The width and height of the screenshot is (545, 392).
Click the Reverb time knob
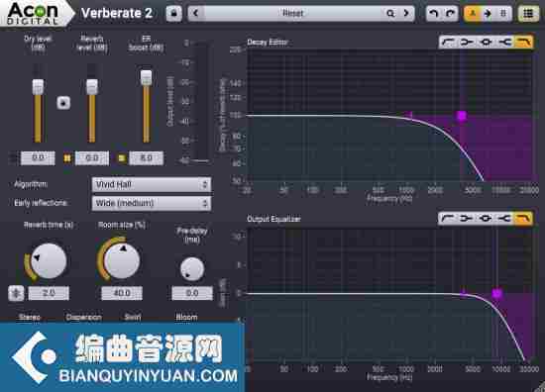(x=48, y=260)
